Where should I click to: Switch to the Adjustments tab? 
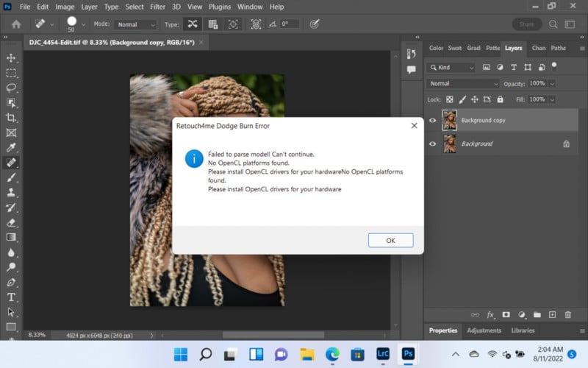tap(484, 330)
